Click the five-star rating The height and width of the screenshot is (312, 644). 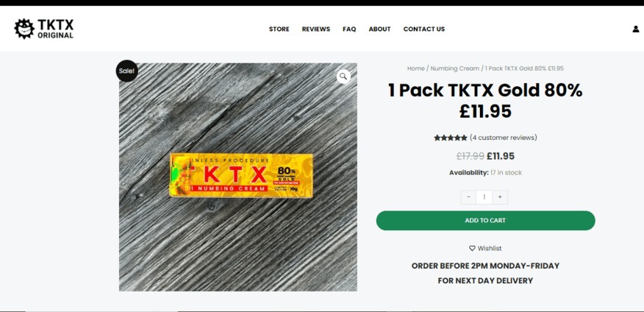pyautogui.click(x=450, y=138)
